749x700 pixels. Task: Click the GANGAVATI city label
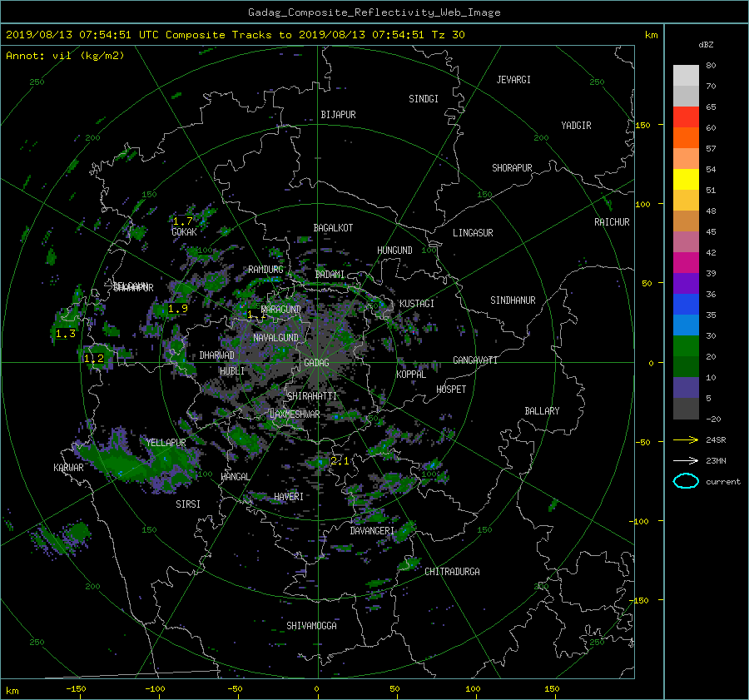(x=475, y=360)
